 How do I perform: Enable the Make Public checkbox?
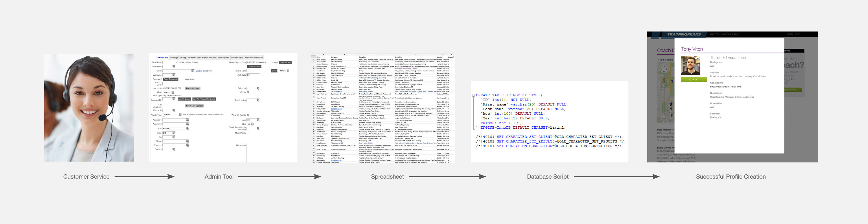click(248, 133)
